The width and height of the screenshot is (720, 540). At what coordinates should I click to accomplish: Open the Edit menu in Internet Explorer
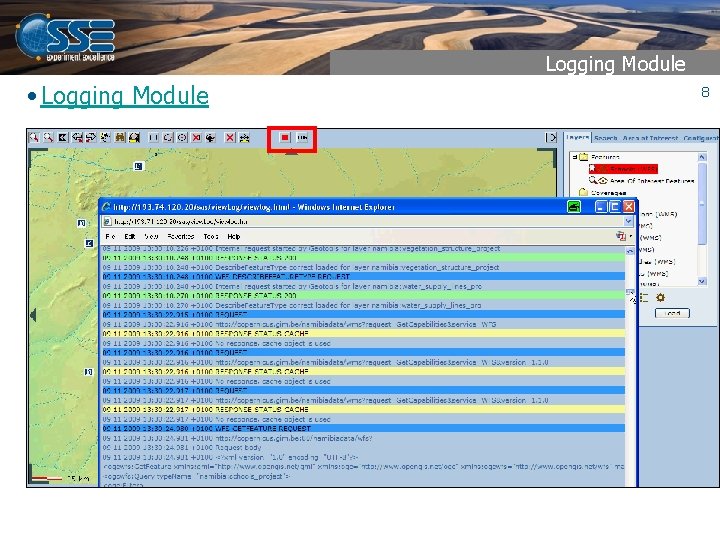[130, 236]
